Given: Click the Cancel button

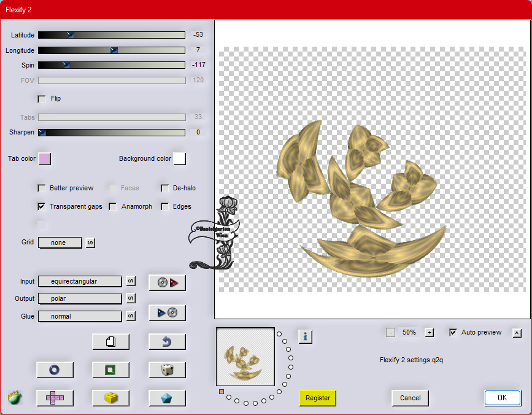Looking at the screenshot, I should [410, 398].
